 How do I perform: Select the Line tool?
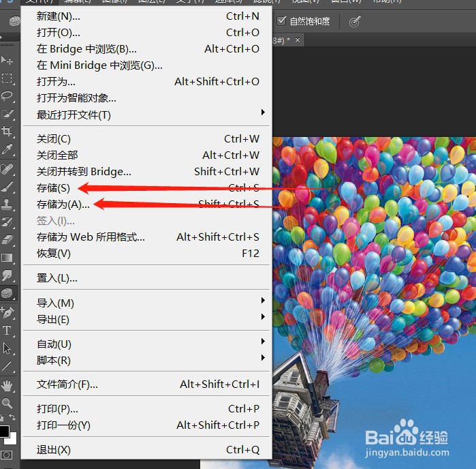click(7, 366)
